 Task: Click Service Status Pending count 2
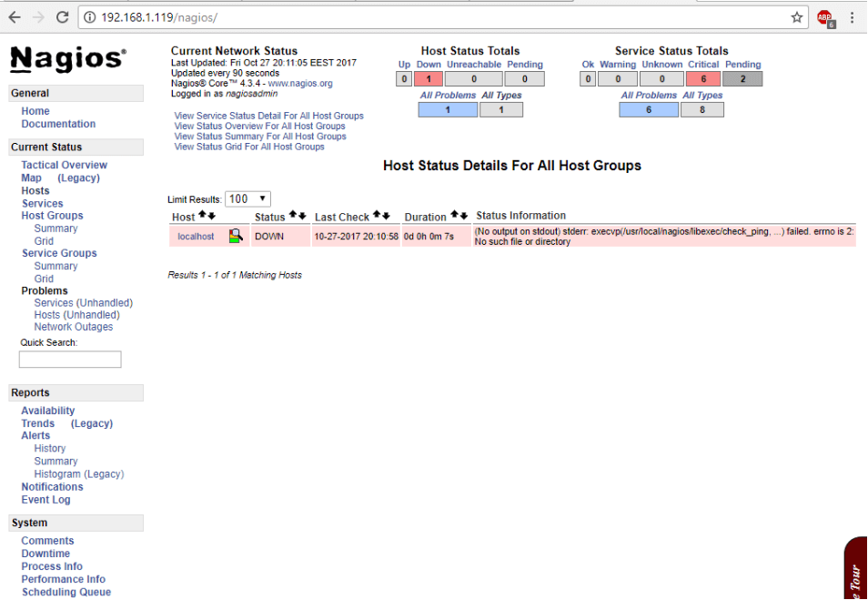742,78
